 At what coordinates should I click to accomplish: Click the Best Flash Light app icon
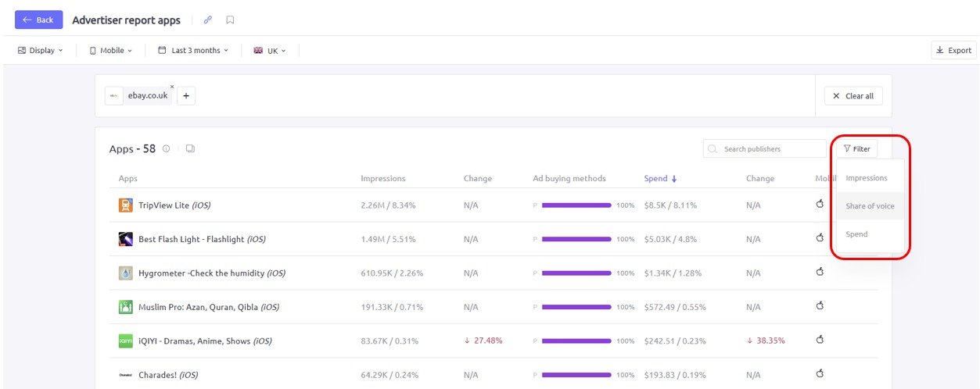click(125, 239)
